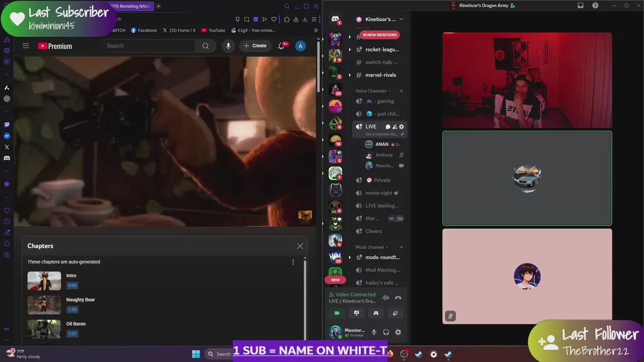
Task: Open Messenger icon in browser sidebar
Action: pyautogui.click(x=7, y=136)
